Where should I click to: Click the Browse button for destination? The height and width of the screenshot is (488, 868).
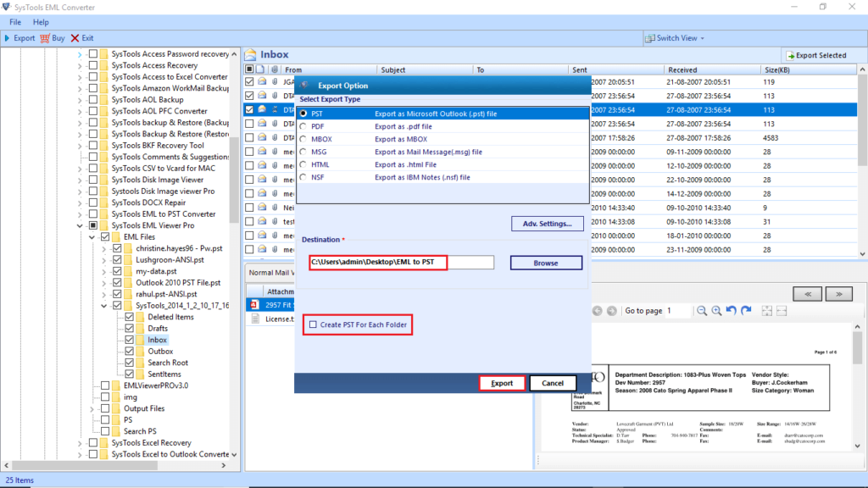545,263
